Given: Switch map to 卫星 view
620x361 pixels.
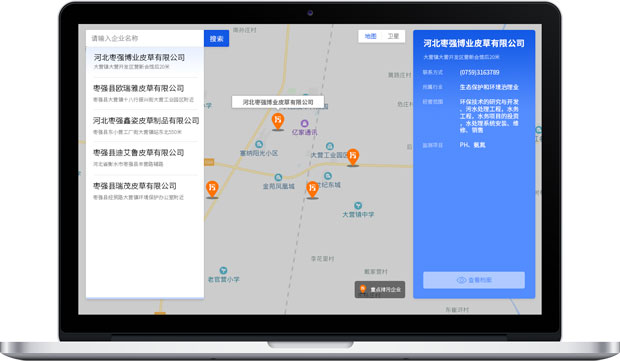Looking at the screenshot, I should pyautogui.click(x=393, y=36).
